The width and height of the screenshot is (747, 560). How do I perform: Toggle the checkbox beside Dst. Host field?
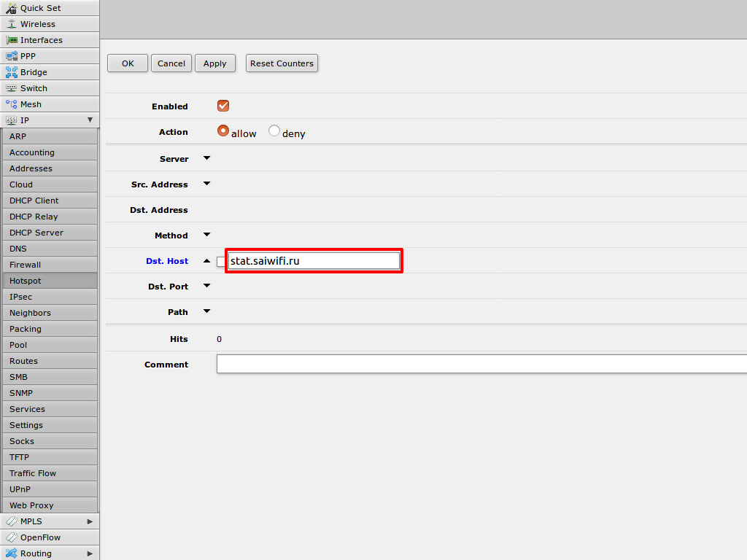point(221,261)
